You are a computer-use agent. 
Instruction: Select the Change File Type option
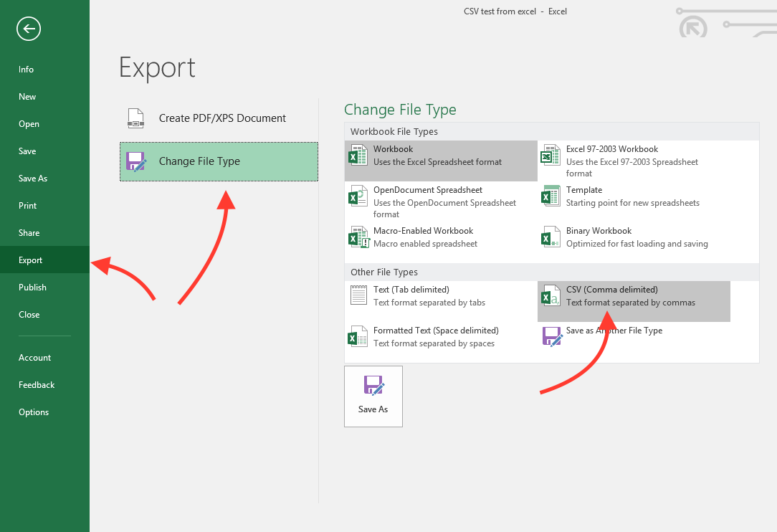click(219, 161)
